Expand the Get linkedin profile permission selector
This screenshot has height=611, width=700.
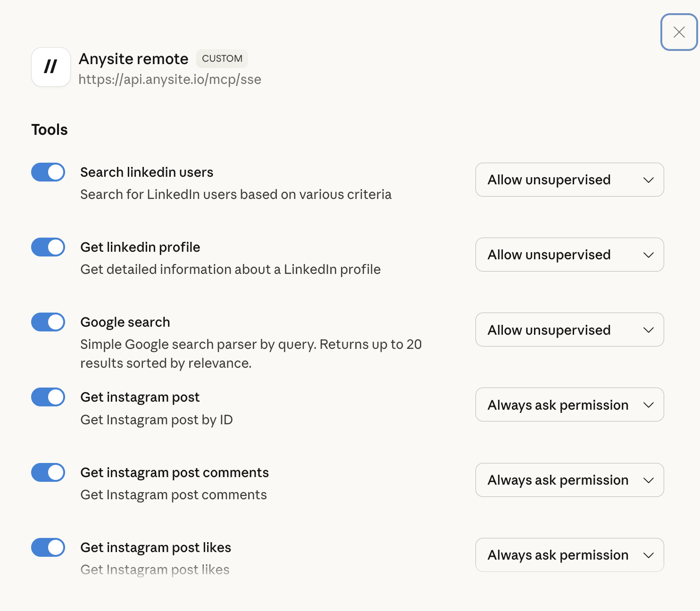point(569,255)
